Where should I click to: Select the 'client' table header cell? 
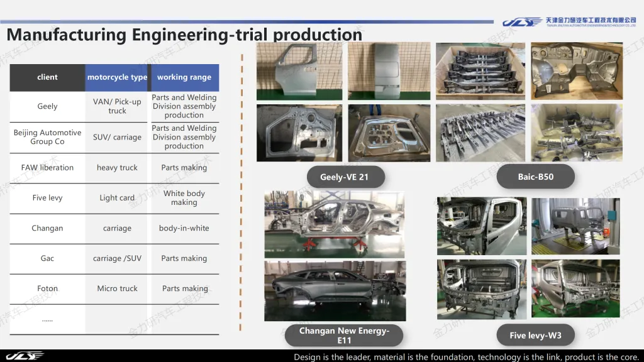click(x=47, y=77)
